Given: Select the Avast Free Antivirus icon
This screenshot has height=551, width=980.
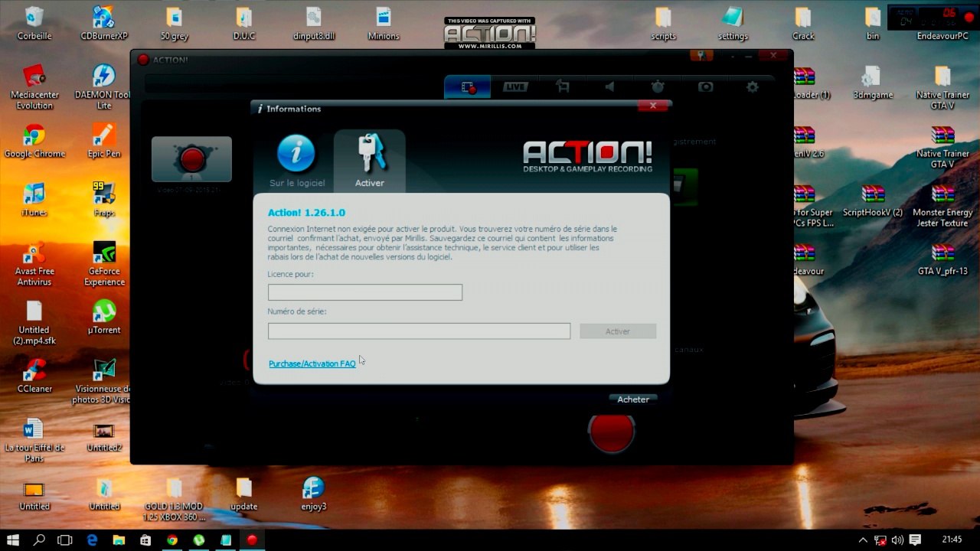Looking at the screenshot, I should coord(34,264).
